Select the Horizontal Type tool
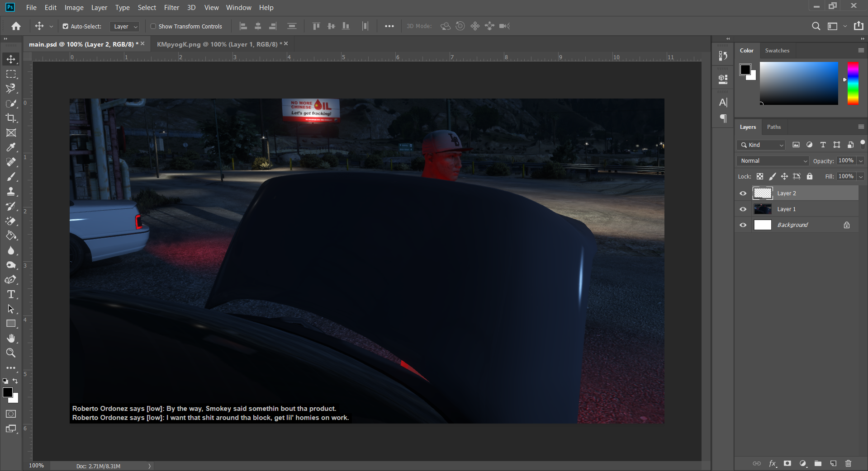Image resolution: width=868 pixels, height=471 pixels. coord(11,295)
